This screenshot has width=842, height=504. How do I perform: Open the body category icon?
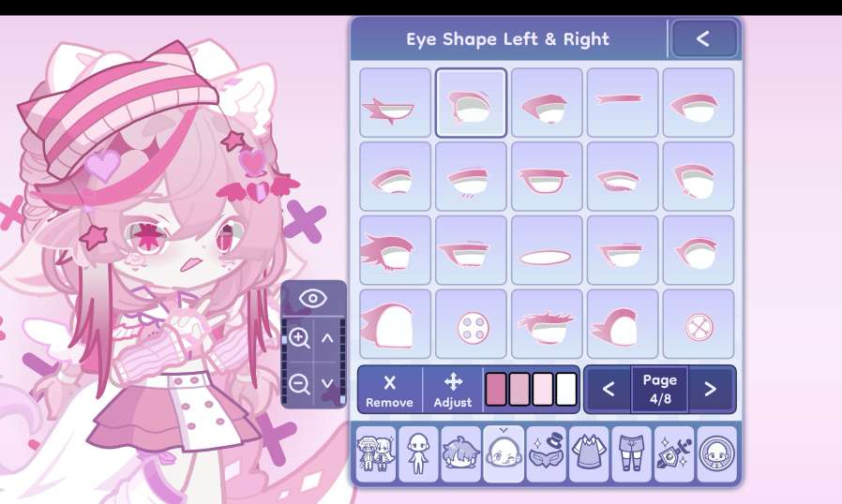(x=418, y=453)
